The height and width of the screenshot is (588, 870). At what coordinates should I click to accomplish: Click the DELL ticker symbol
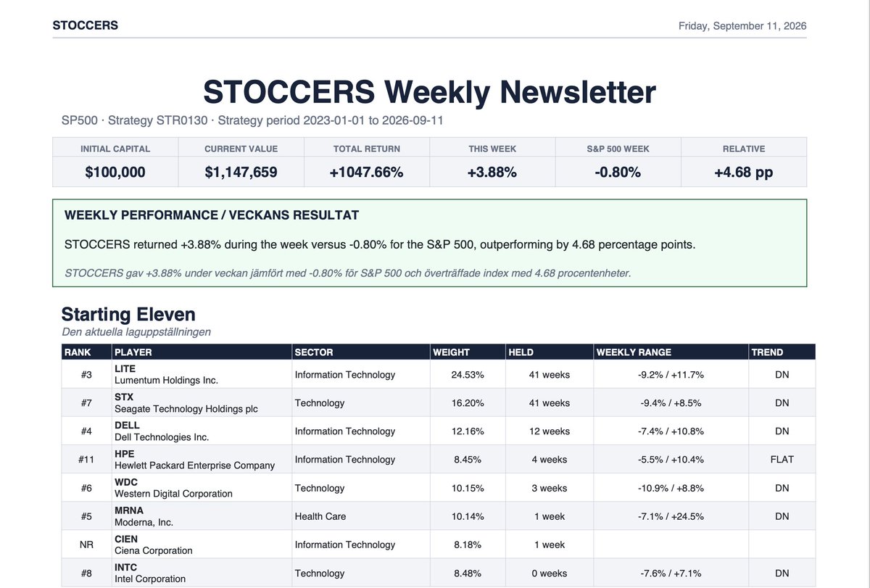127,425
